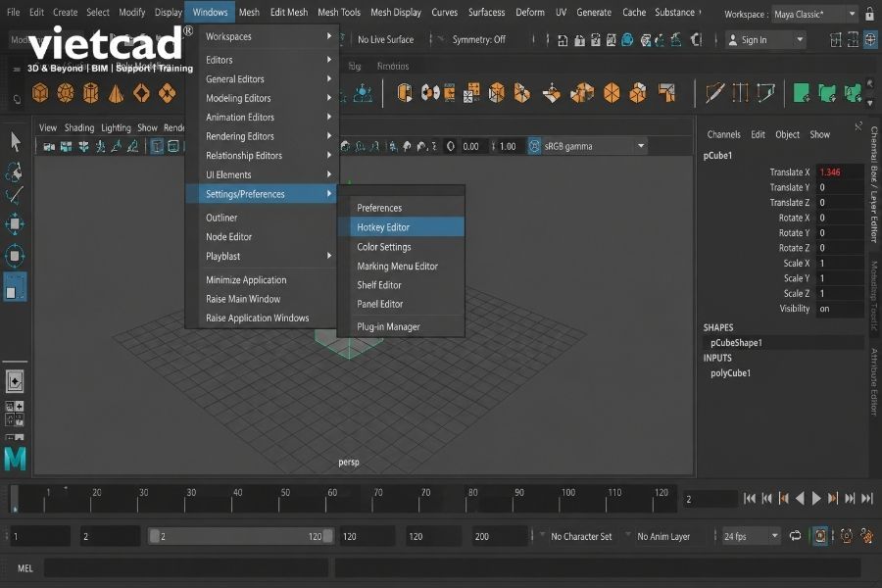Select the Paint Selection brush tool
882x588 pixels.
coord(14,196)
